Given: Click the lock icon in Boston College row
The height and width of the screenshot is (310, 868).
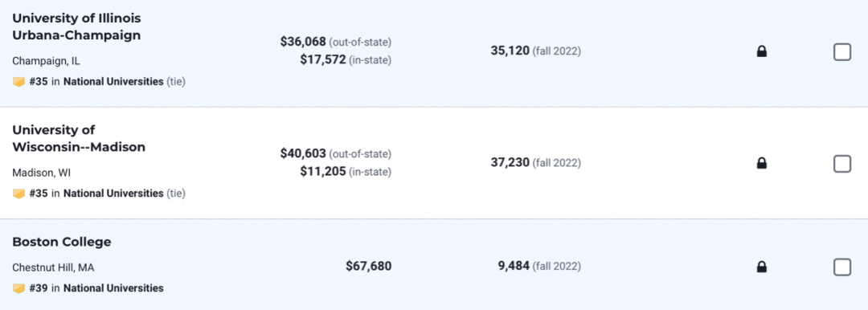Looking at the screenshot, I should pyautogui.click(x=762, y=267).
